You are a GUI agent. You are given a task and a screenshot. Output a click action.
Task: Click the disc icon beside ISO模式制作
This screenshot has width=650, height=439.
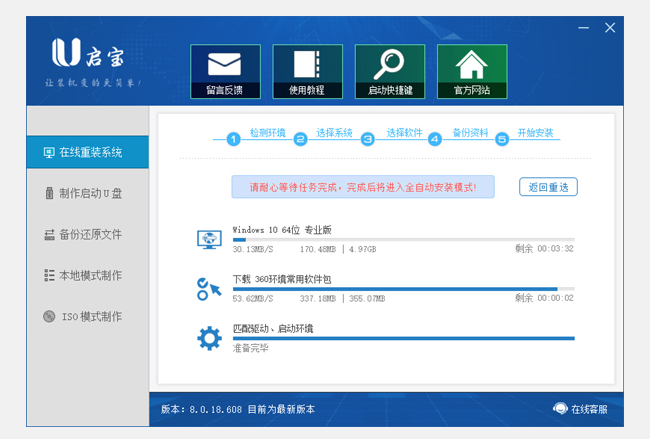[x=49, y=316]
